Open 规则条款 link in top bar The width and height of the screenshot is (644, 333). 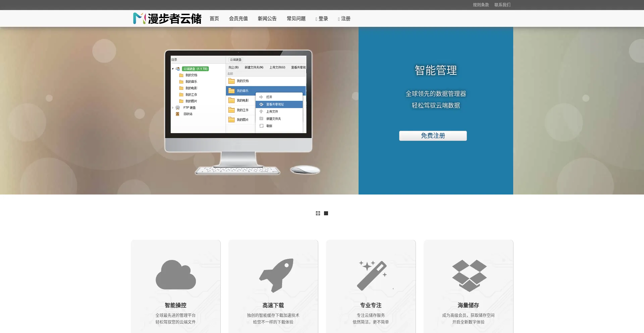pos(481,5)
